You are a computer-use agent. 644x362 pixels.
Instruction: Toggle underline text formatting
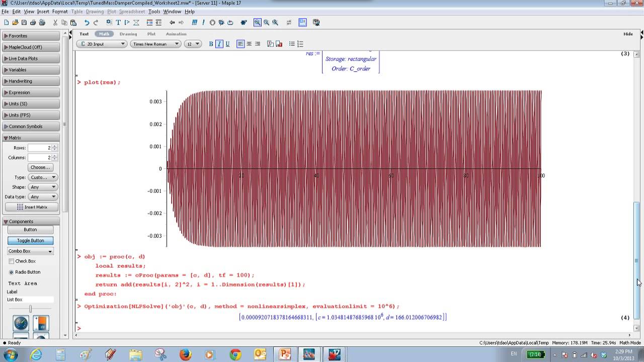[x=227, y=44]
